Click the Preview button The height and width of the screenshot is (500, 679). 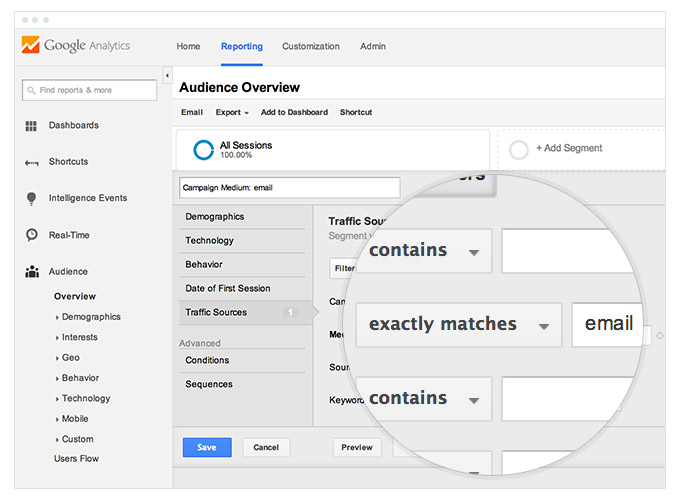(x=357, y=448)
